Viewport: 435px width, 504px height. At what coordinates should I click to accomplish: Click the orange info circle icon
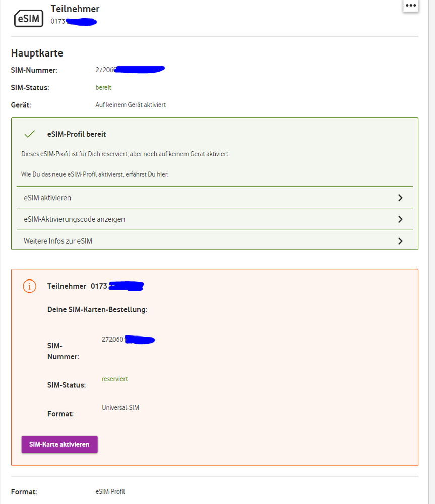[x=30, y=286]
